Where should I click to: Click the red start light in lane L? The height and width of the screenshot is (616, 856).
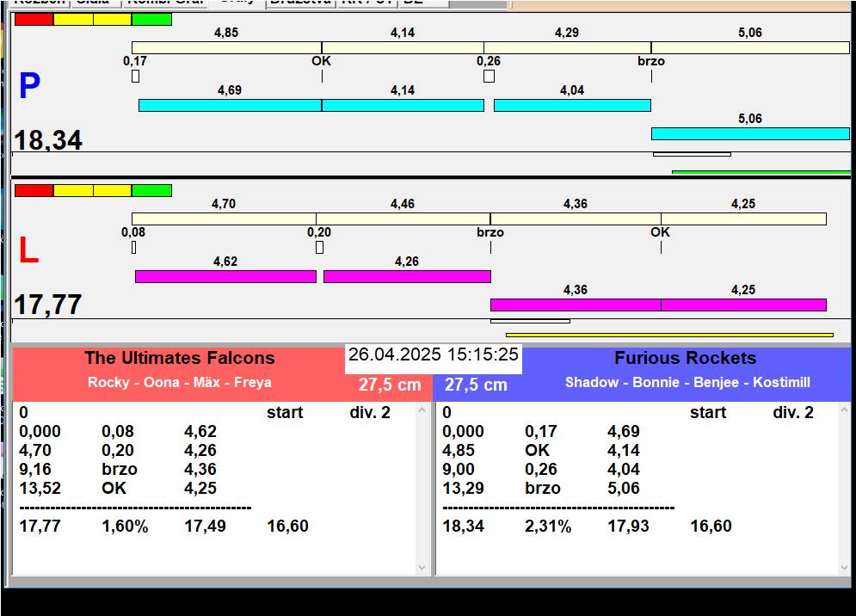[x=34, y=191]
